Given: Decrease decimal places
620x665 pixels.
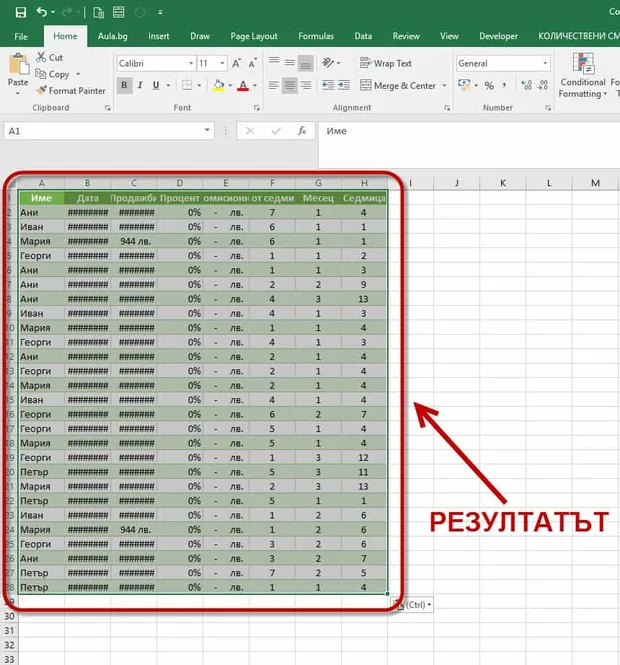Looking at the screenshot, I should (x=543, y=85).
